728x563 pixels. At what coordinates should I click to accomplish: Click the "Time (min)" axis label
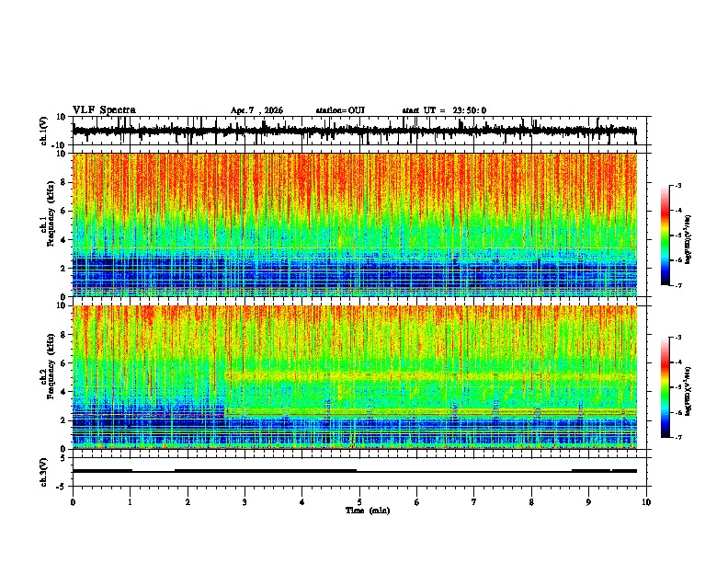368,511
